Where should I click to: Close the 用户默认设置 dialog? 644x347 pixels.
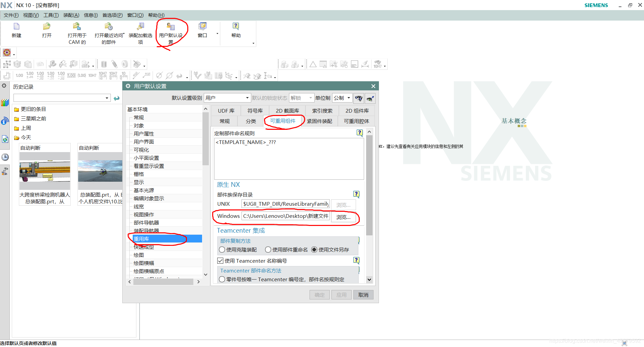[373, 86]
